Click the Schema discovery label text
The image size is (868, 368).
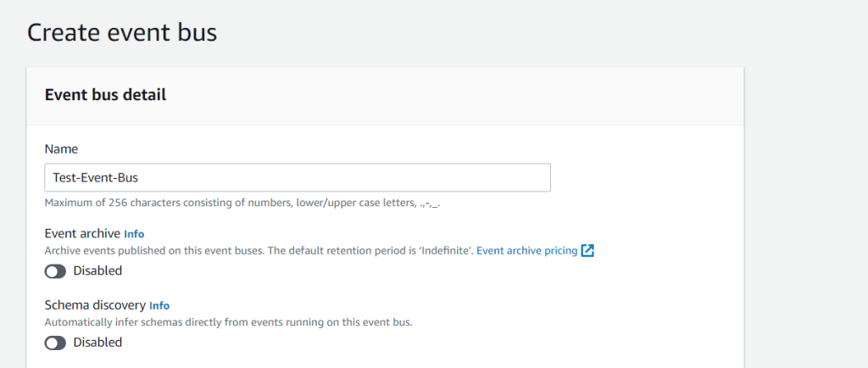click(x=94, y=305)
